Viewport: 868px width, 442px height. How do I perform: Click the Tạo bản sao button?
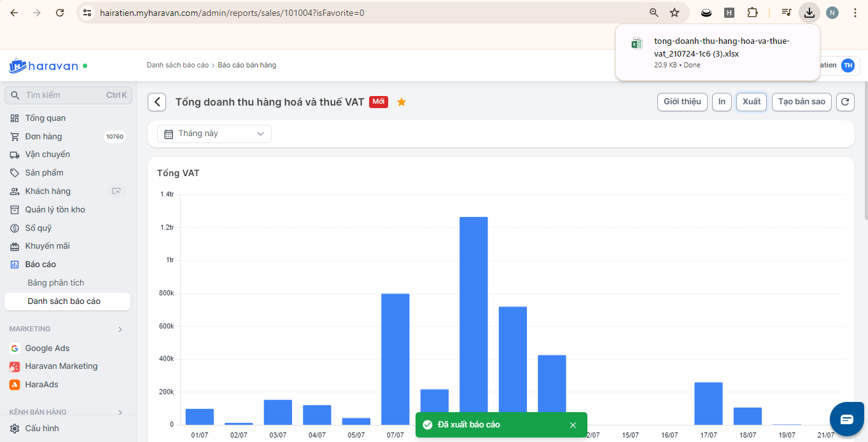point(802,102)
